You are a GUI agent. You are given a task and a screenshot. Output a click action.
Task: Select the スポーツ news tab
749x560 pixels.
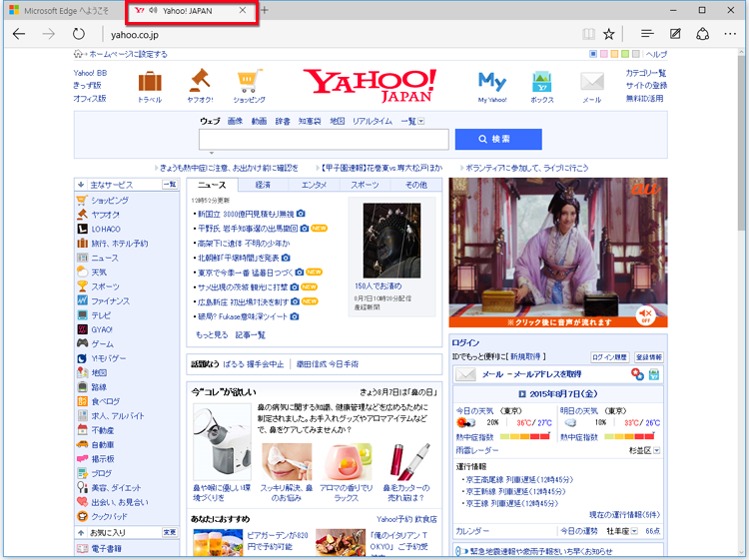[365, 185]
